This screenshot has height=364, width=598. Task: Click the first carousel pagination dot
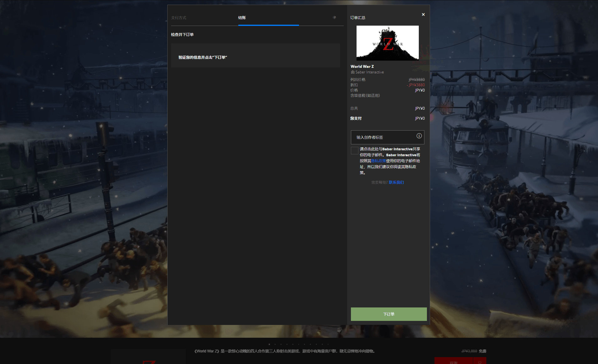point(269,344)
